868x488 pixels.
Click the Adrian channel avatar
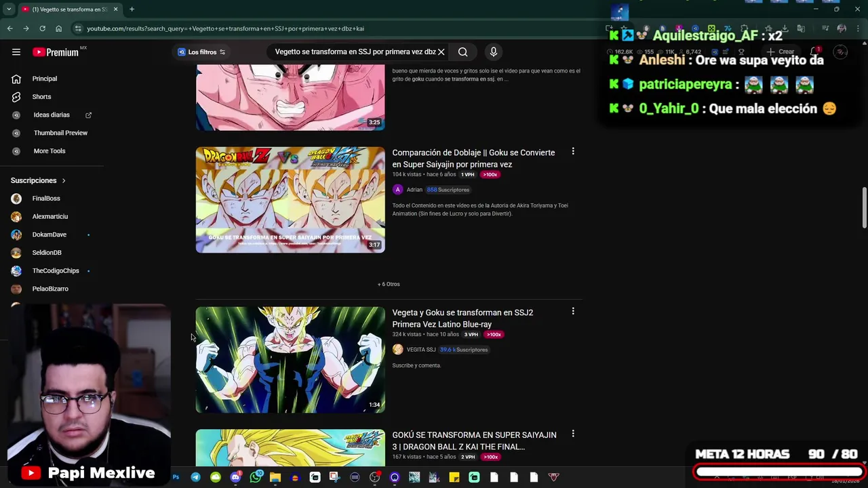coord(397,190)
